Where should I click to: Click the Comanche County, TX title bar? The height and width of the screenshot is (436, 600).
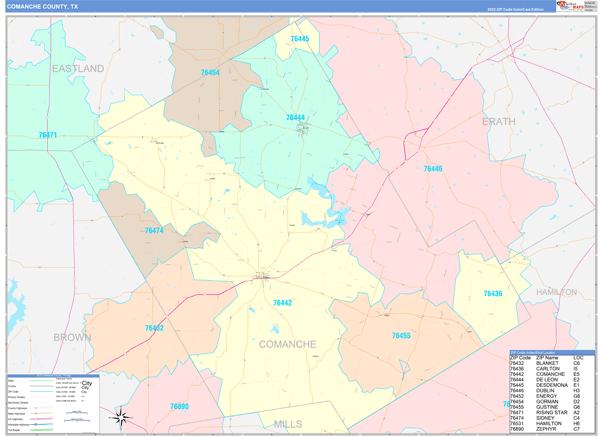coord(280,7)
